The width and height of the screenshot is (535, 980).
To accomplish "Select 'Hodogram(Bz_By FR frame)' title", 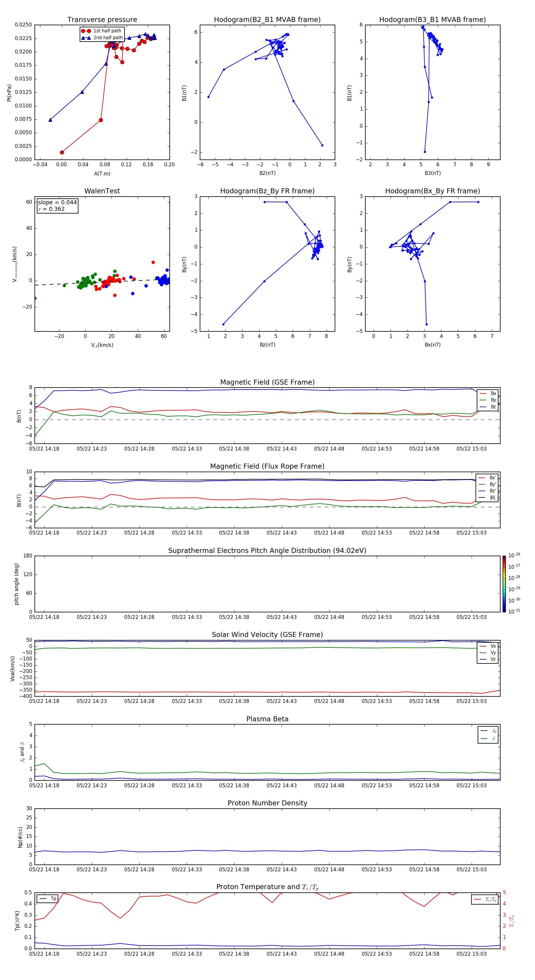I will click(267, 191).
